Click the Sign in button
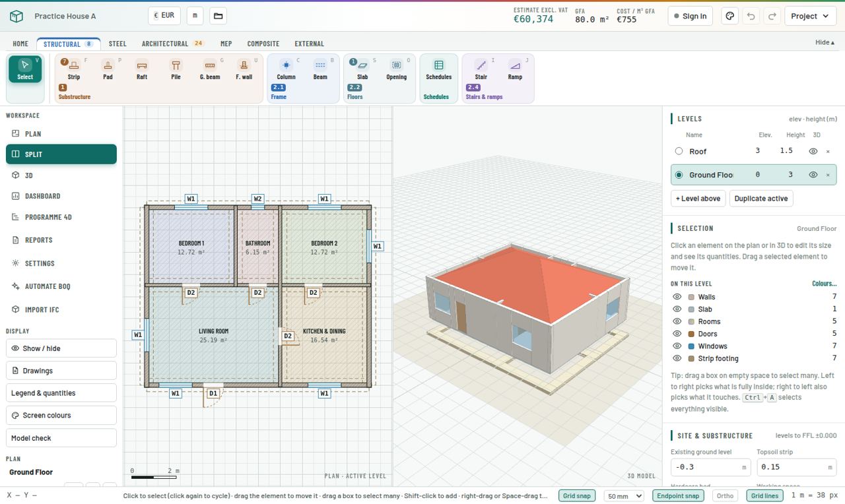Image resolution: width=845 pixels, height=504 pixels. tap(690, 16)
